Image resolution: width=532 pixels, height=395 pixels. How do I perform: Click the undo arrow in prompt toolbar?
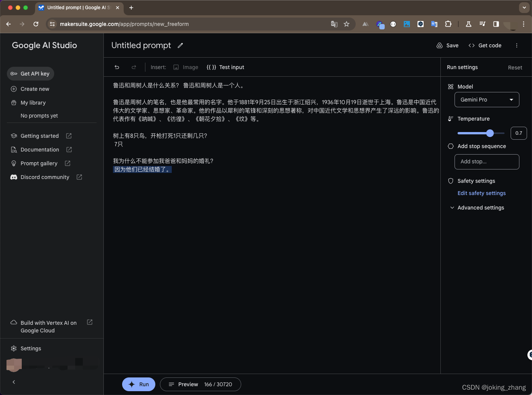[x=117, y=67]
